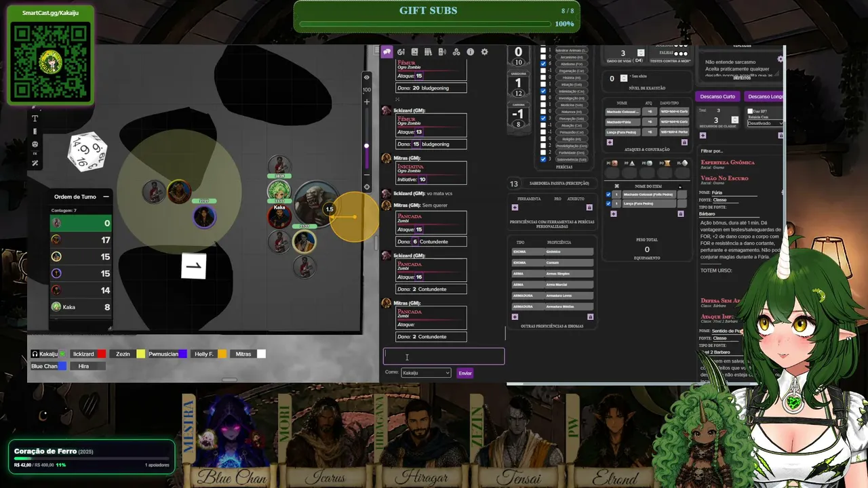Toggle the Arcanismo (Int) proficiency checkbox
Image resolution: width=868 pixels, height=488 pixels.
coord(543,57)
